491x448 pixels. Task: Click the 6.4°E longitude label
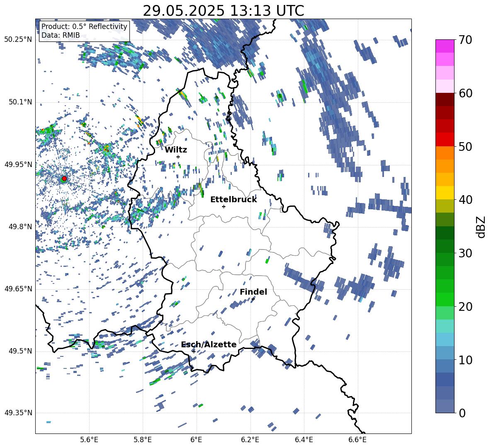[304, 440]
